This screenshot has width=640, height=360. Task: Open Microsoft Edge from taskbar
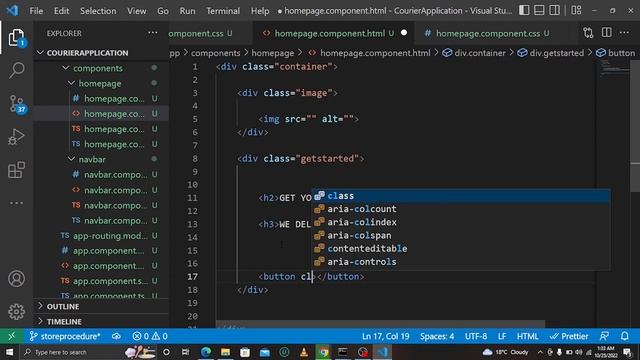click(206, 352)
